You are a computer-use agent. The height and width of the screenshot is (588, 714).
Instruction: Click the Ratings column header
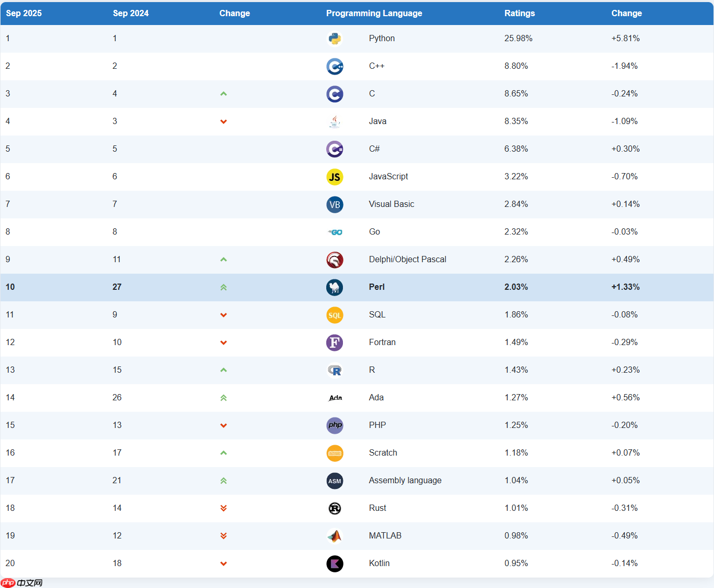(x=520, y=14)
